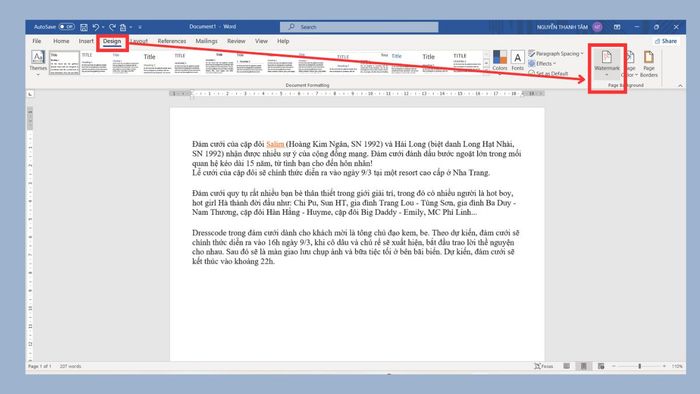
Task: Open the Review tab
Action: pos(236,41)
